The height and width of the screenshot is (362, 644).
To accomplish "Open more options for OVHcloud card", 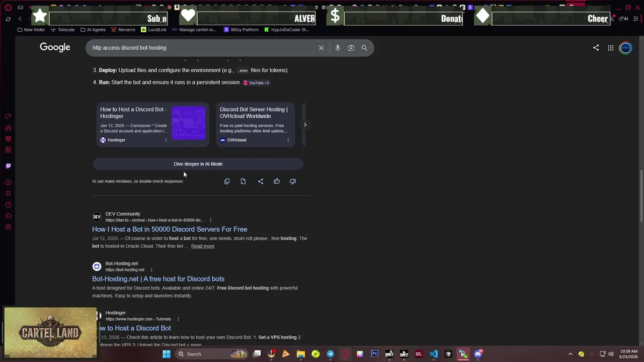I will click(x=288, y=140).
